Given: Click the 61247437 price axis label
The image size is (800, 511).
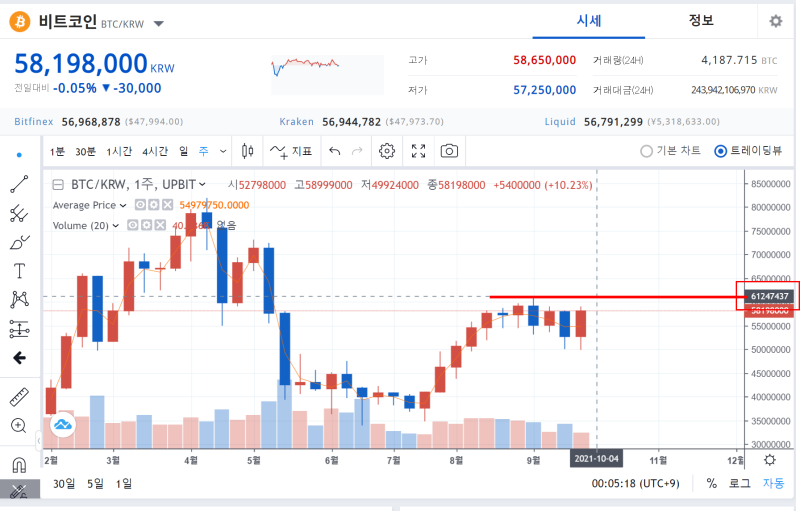Looking at the screenshot, I should [x=769, y=296].
